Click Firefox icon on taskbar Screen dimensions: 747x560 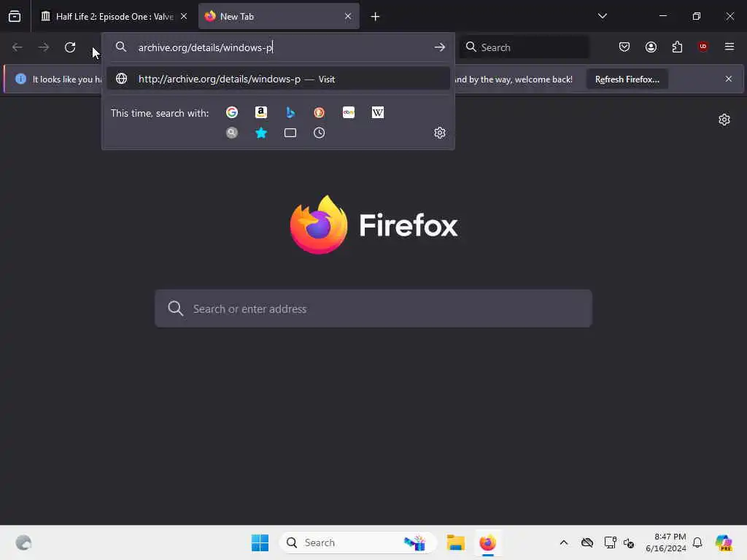click(x=488, y=542)
